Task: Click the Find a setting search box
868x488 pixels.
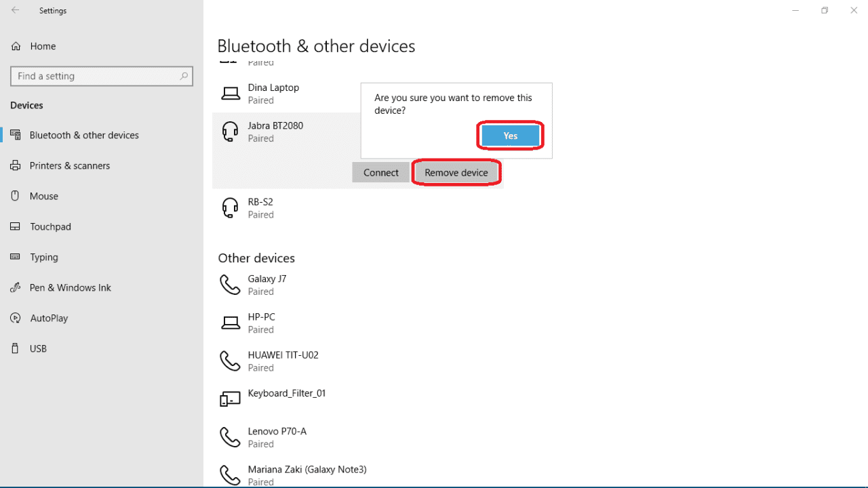Action: pyautogui.click(x=95, y=76)
